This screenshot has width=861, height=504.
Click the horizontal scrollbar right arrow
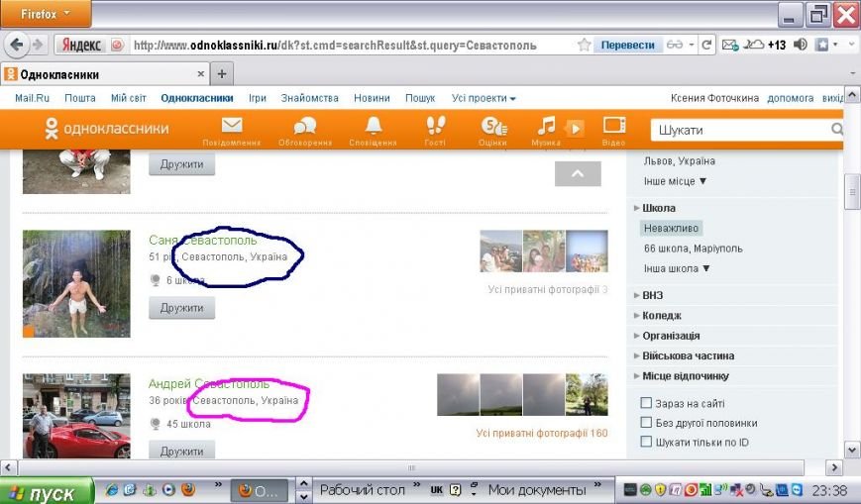[833, 467]
